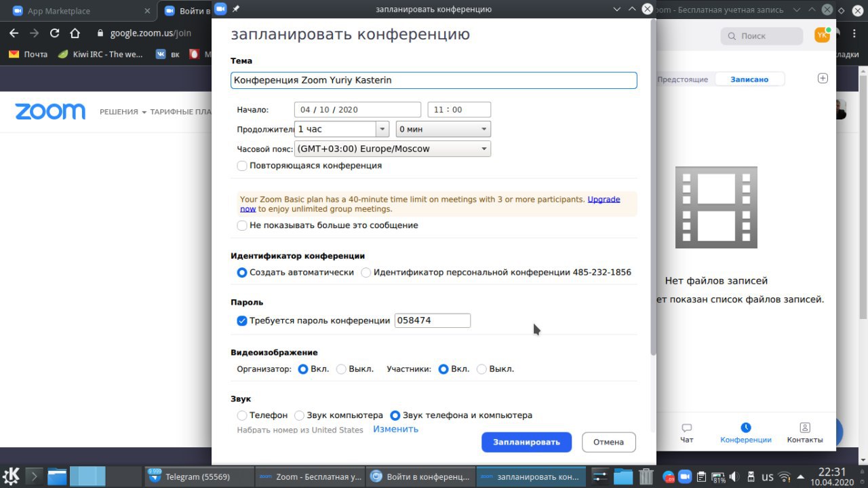This screenshot has height=488, width=868.
Task: Click the start time field 11:00
Action: [x=459, y=110]
